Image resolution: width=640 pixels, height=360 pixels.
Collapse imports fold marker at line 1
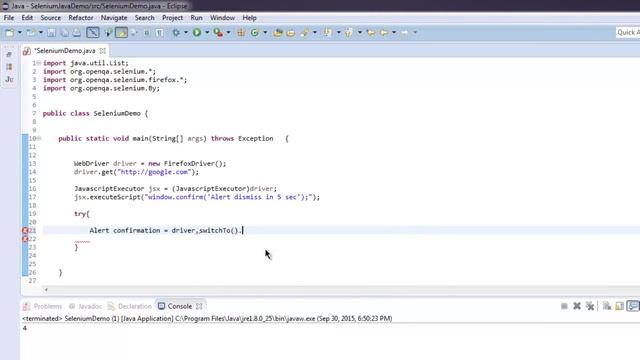(x=39, y=63)
